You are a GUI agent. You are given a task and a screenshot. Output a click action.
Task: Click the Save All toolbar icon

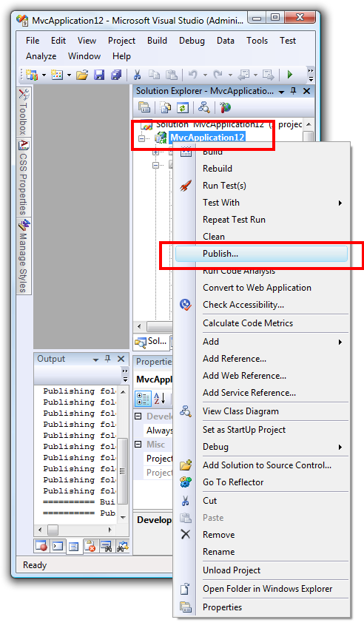(116, 75)
